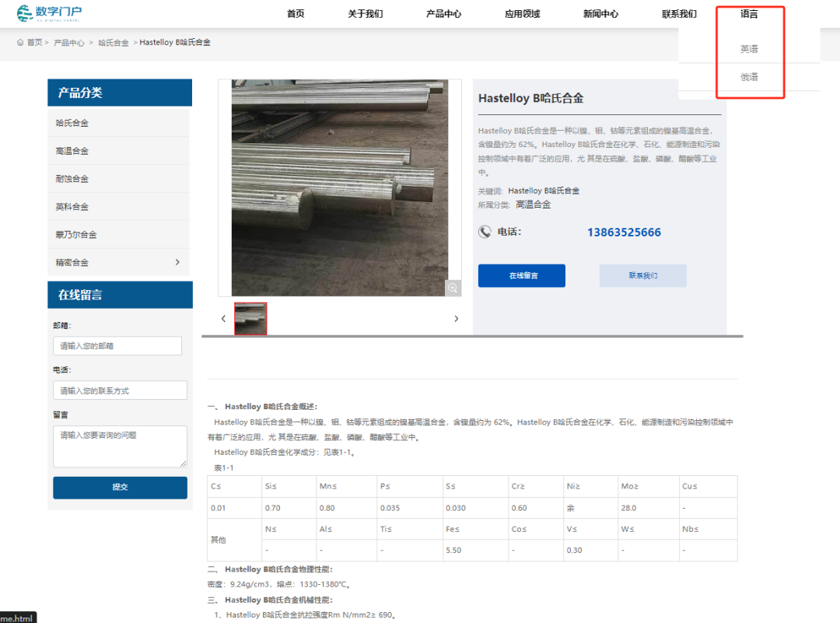
Task: Click the blue 在线留言 button
Action: [x=521, y=275]
